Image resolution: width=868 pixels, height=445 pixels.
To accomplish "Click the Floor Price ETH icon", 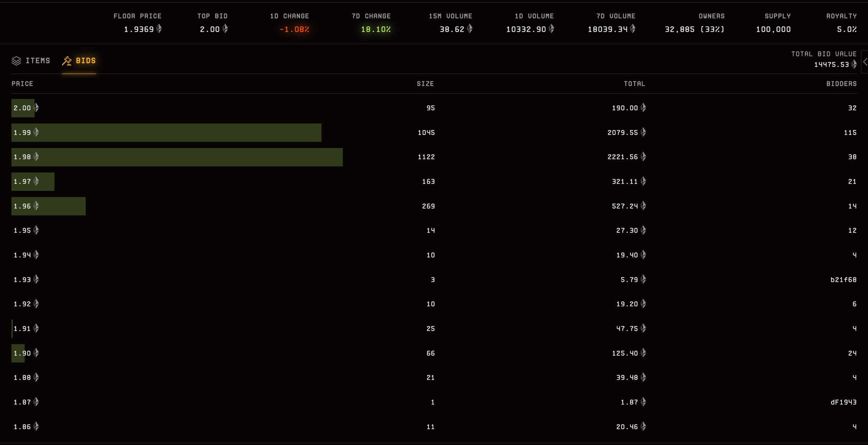I will point(159,29).
